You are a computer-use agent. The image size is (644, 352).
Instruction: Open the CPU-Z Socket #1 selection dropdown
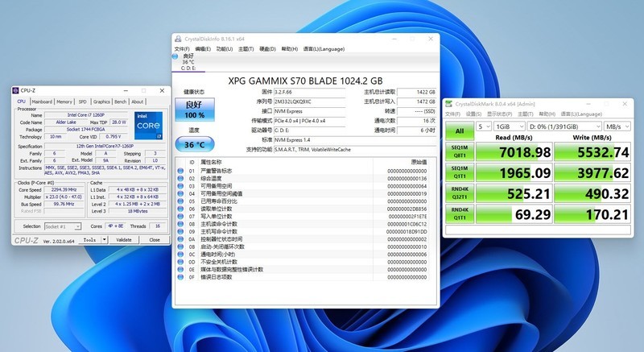click(63, 226)
